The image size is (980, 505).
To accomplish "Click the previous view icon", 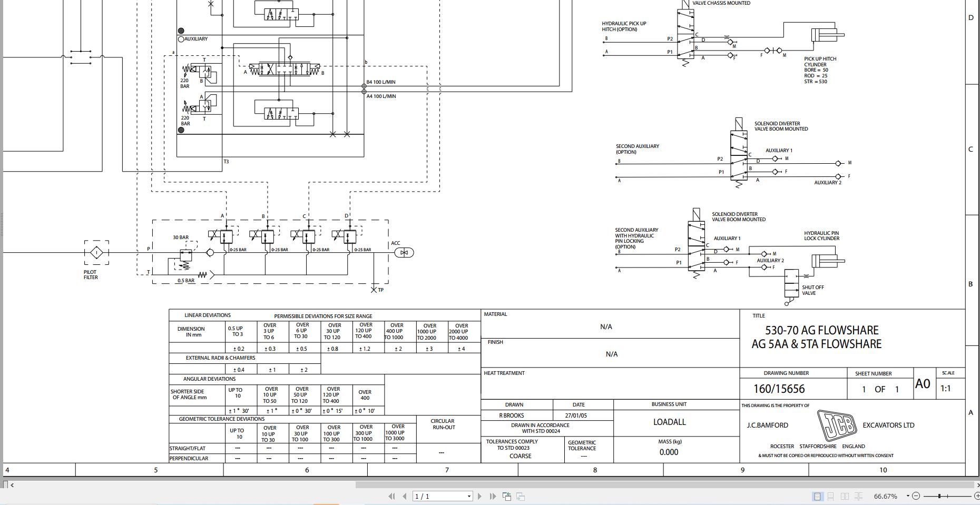I will 507,496.
